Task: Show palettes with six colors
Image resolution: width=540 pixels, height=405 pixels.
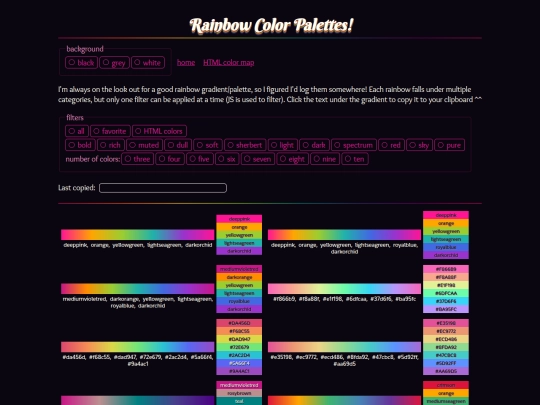Action: pyautogui.click(x=227, y=159)
